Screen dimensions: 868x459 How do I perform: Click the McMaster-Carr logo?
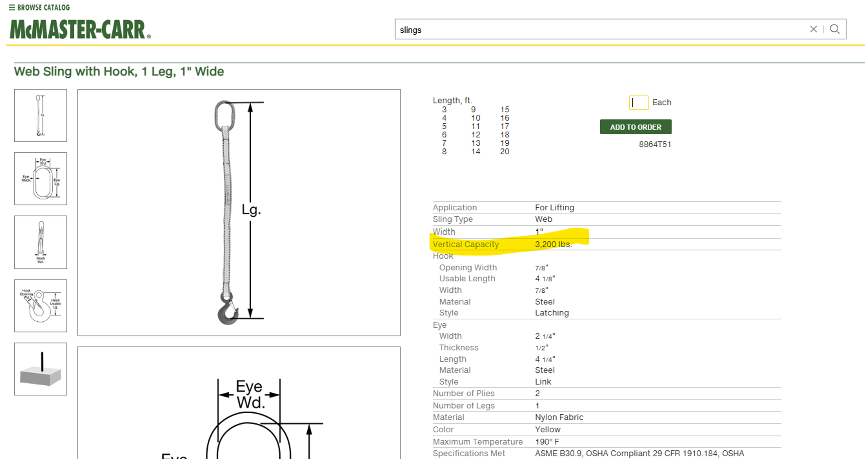click(80, 29)
